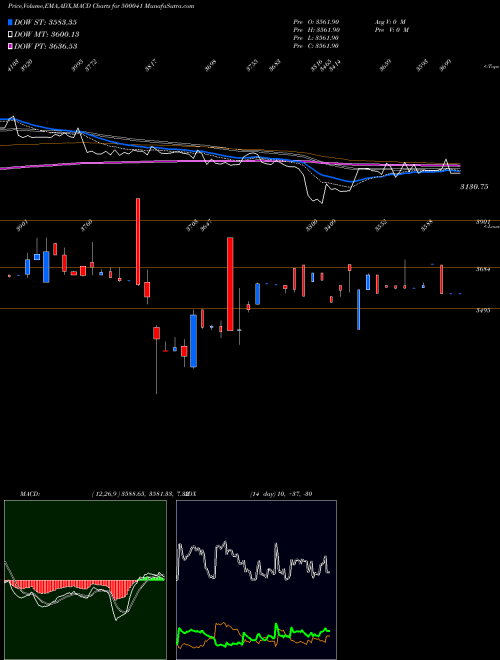Click the tallest red candlestick in the chart
The image size is (500, 660).
[230, 284]
